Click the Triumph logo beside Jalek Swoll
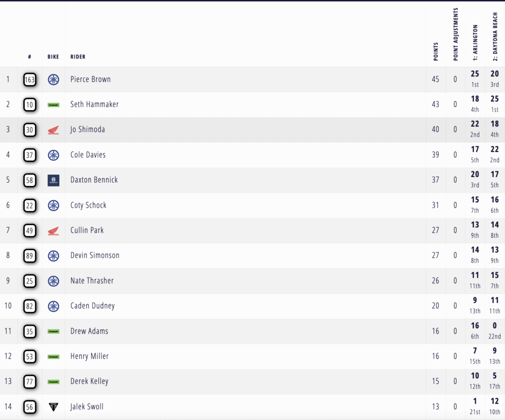 [x=53, y=407]
